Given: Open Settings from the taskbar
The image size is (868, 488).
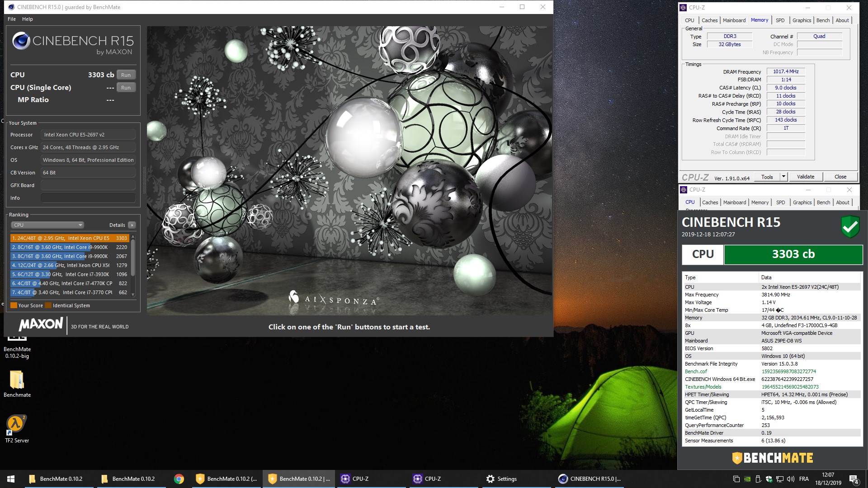Looking at the screenshot, I should [515, 479].
